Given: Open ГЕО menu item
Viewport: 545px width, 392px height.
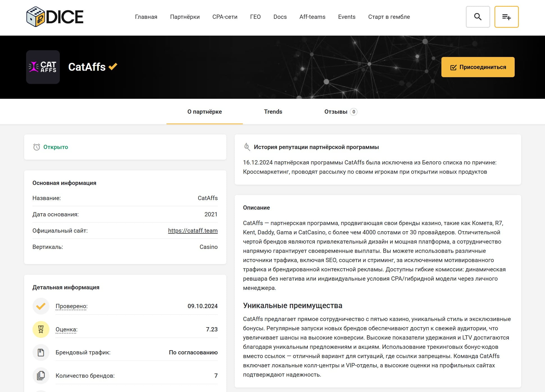Looking at the screenshot, I should point(256,17).
